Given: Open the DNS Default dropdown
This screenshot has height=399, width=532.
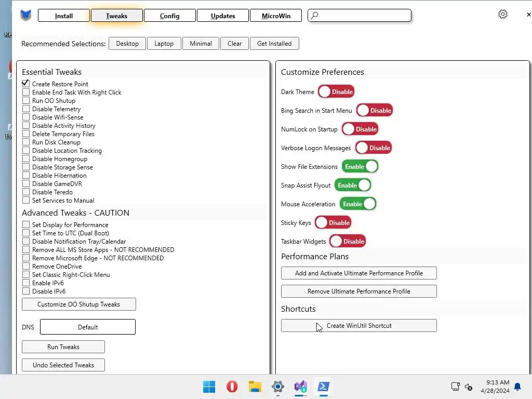Looking at the screenshot, I should 87,327.
